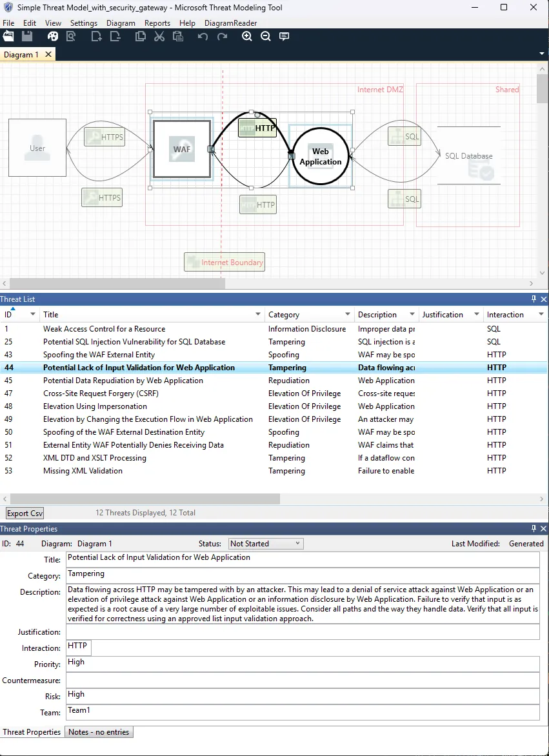Open the Diagram menu

click(x=121, y=23)
